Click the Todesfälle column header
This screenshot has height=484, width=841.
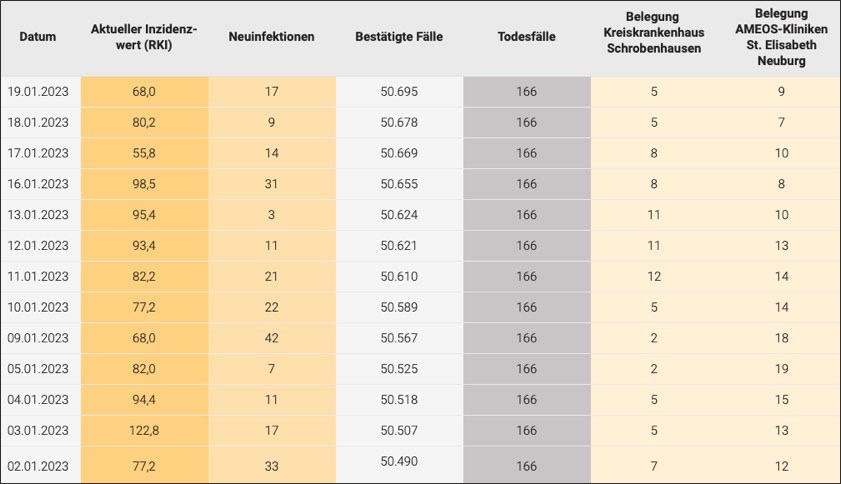pos(526,37)
